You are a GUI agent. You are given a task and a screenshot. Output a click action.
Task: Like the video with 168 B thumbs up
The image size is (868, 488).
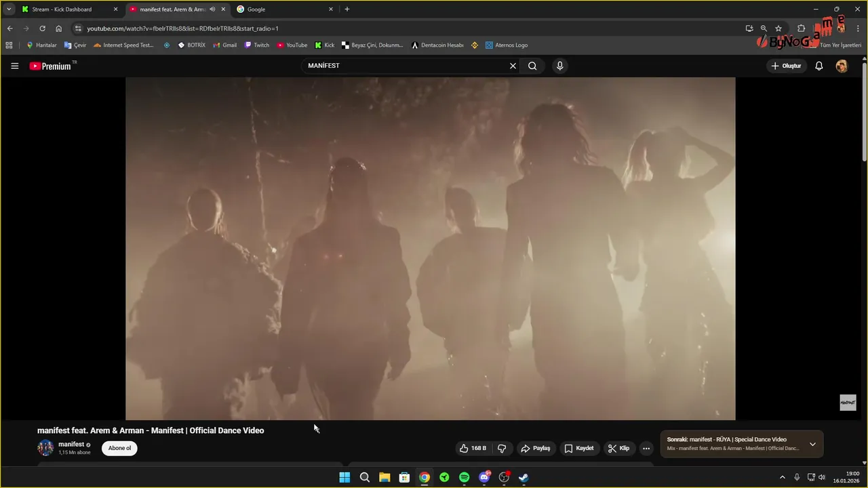click(473, 448)
